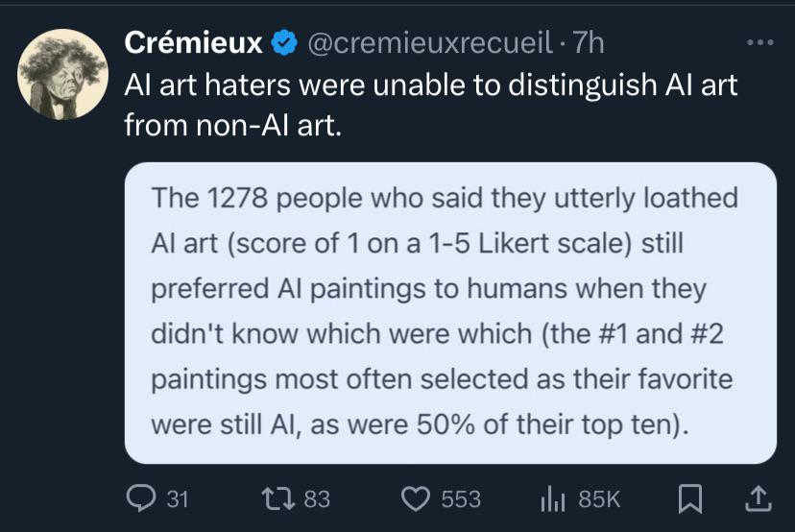Viewport: 795px width, 532px height.
Task: Click the 553 likes count
Action: tap(460, 499)
